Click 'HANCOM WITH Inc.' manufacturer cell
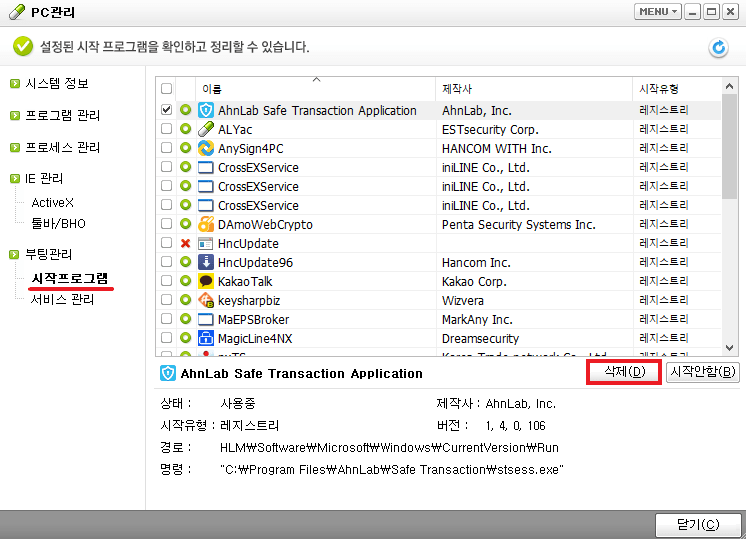 pos(497,148)
